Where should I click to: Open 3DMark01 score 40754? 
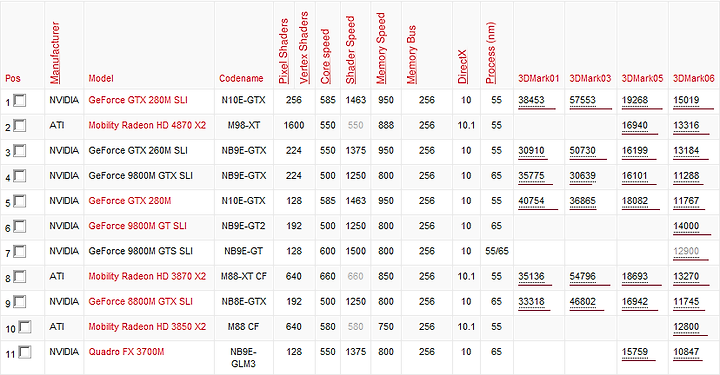click(531, 201)
